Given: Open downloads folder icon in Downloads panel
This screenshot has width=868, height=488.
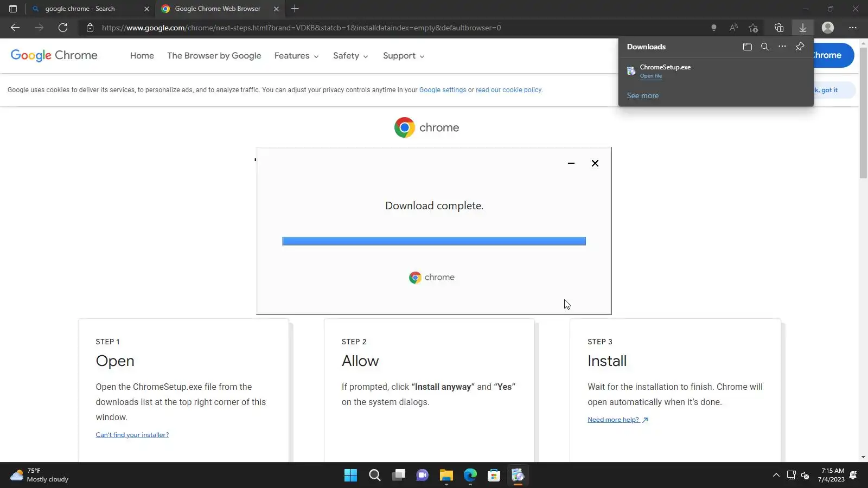Looking at the screenshot, I should pyautogui.click(x=748, y=47).
